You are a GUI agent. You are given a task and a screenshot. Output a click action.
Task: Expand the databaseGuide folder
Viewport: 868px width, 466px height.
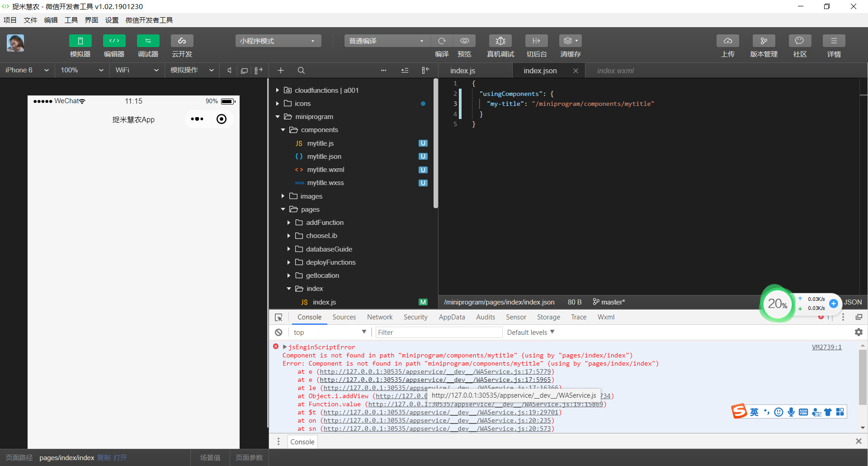pos(329,249)
